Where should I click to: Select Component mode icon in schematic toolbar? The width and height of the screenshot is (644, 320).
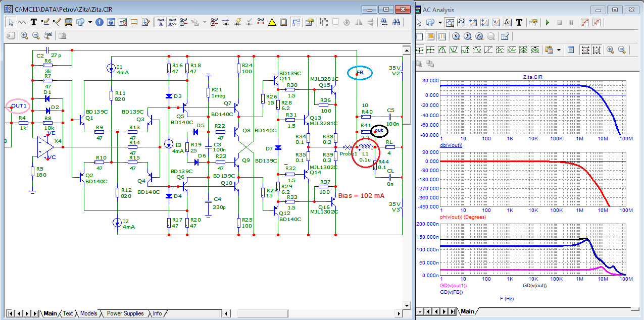(79, 22)
